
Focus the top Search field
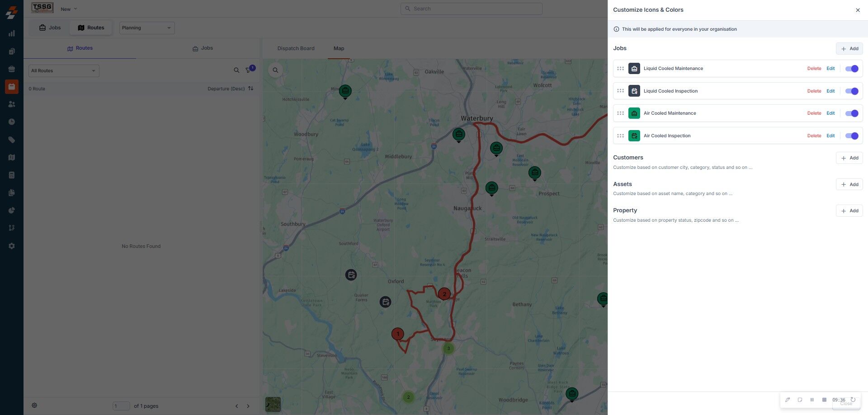tap(471, 9)
